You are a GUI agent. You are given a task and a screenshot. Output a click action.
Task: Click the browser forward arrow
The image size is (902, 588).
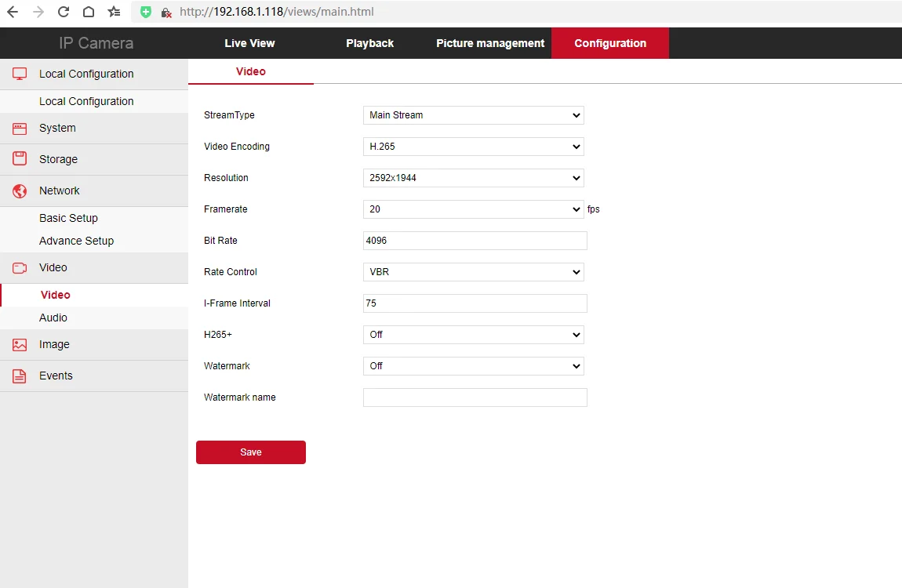click(x=38, y=12)
